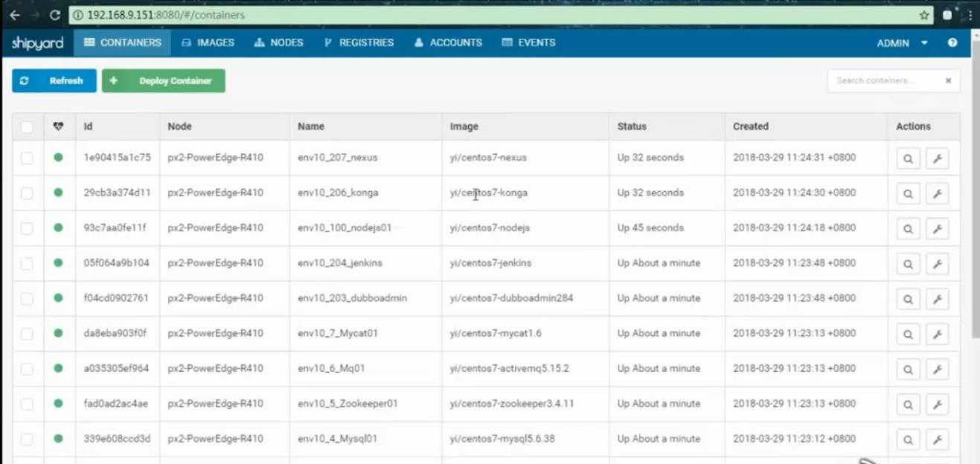Open wrench actions for env10_7_Mycat01
Screen dimensions: 980x464
[x=938, y=335]
